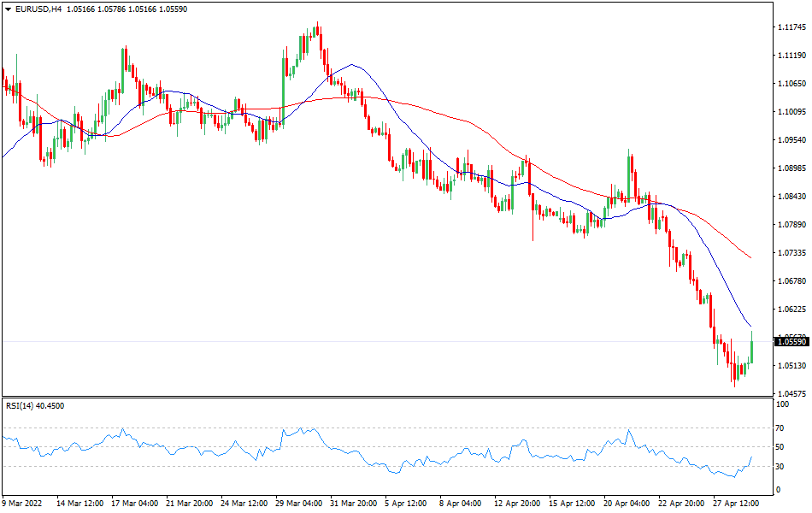Click the divider between chart and RSI
The width and height of the screenshot is (812, 513).
(x=385, y=397)
